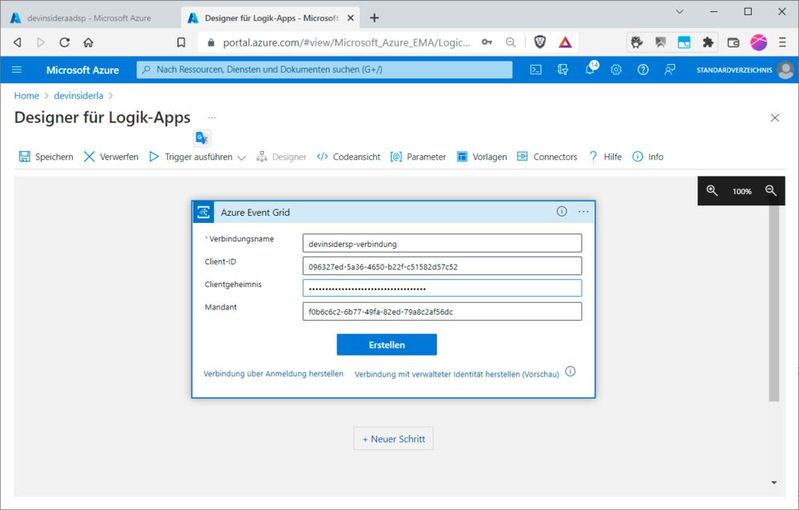Image resolution: width=799 pixels, height=510 pixels.
Task: Click the Speichern save icon
Action: [24, 156]
